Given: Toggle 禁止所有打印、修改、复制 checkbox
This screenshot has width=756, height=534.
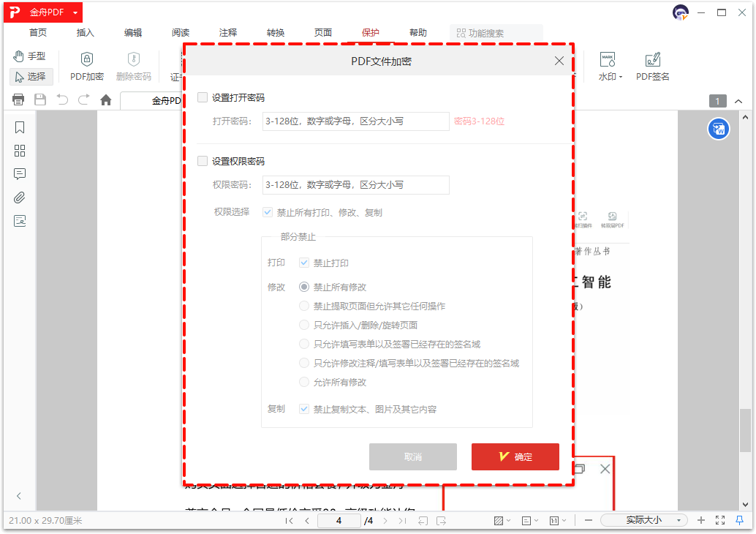Looking at the screenshot, I should tap(268, 212).
